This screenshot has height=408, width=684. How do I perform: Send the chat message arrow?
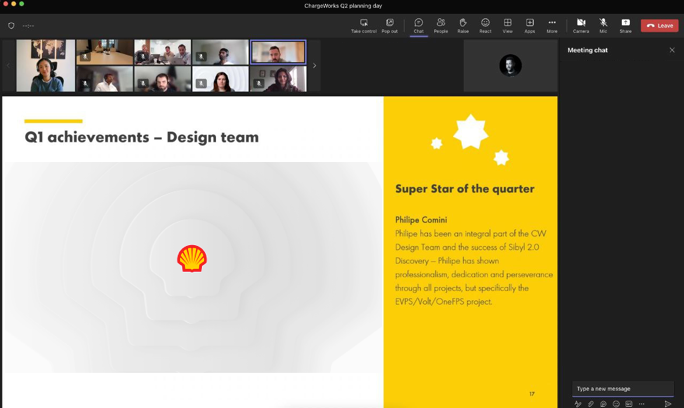pyautogui.click(x=667, y=404)
